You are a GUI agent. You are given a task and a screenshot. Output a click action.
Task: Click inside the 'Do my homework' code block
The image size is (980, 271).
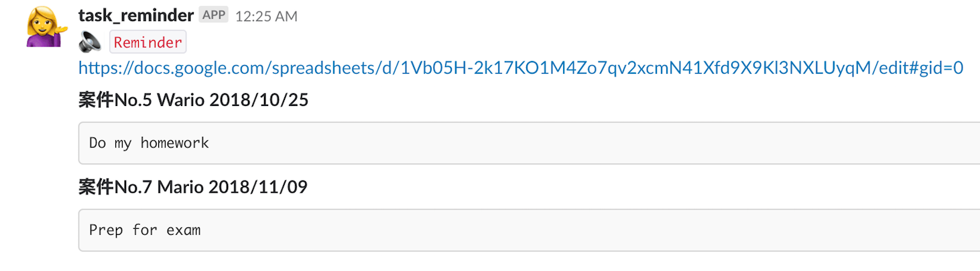point(529,143)
